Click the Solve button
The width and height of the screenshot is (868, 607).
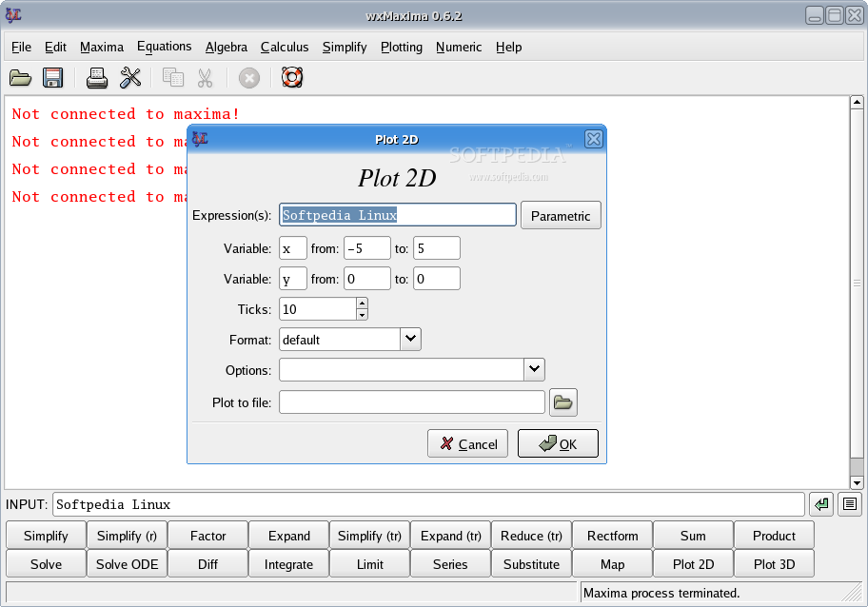pyautogui.click(x=46, y=564)
